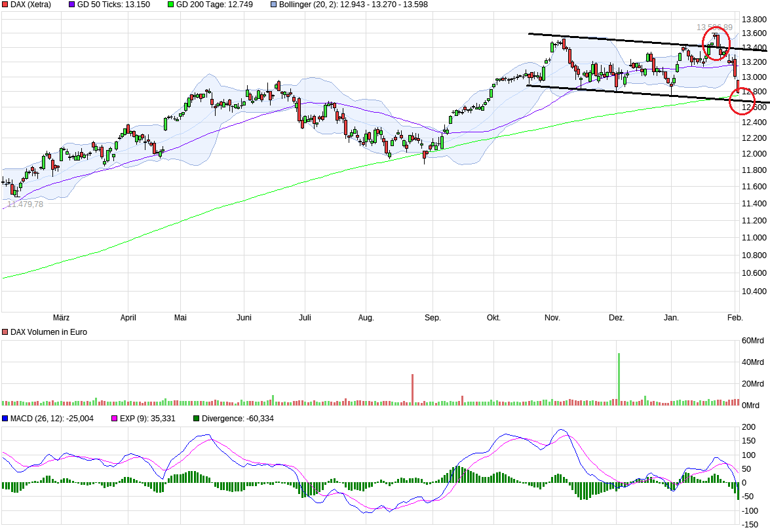
Task: Click the 13.800 price axis value
Action: [x=754, y=20]
